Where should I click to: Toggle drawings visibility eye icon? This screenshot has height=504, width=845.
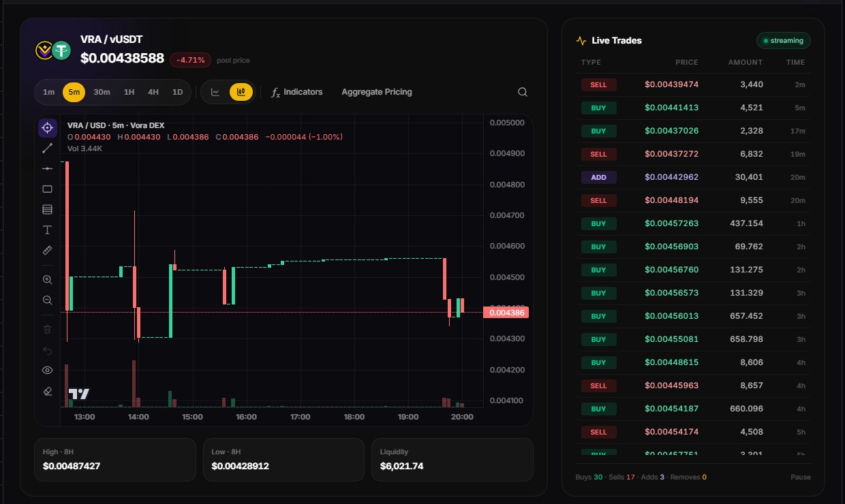tap(48, 371)
